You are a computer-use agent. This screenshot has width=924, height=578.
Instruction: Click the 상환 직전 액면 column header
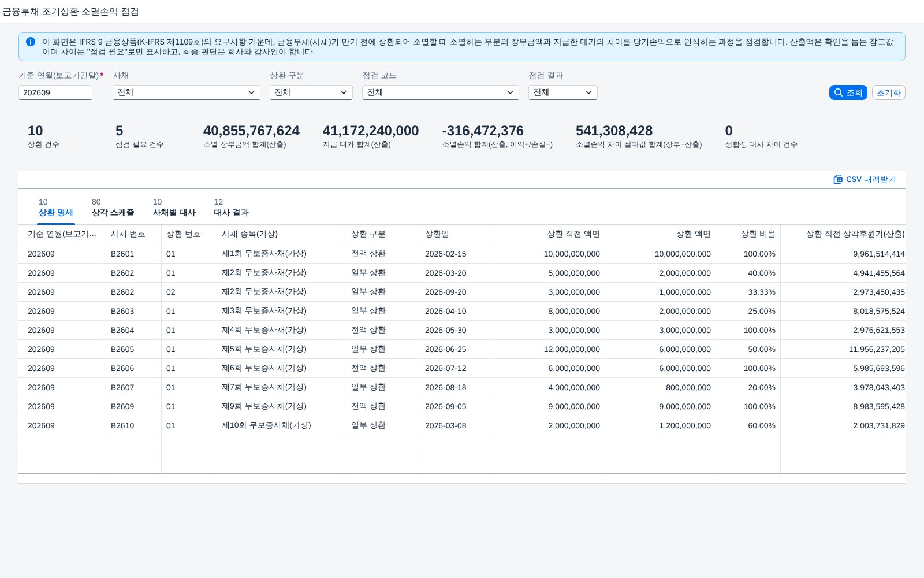coord(549,234)
